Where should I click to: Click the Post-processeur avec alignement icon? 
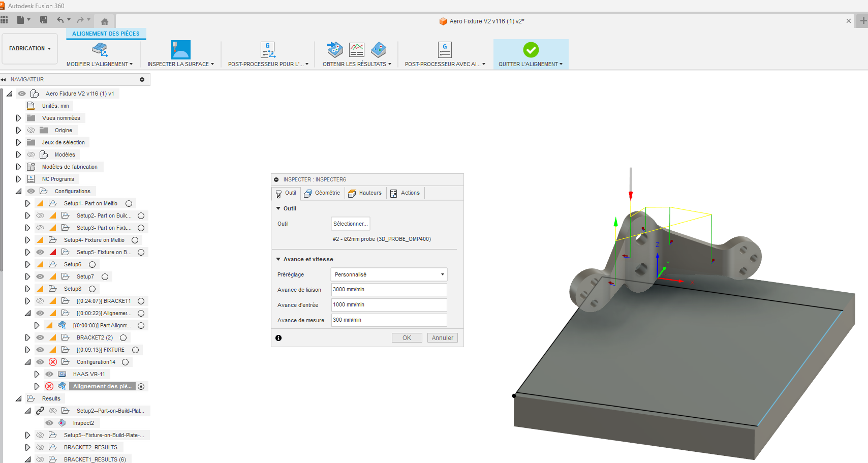[445, 50]
